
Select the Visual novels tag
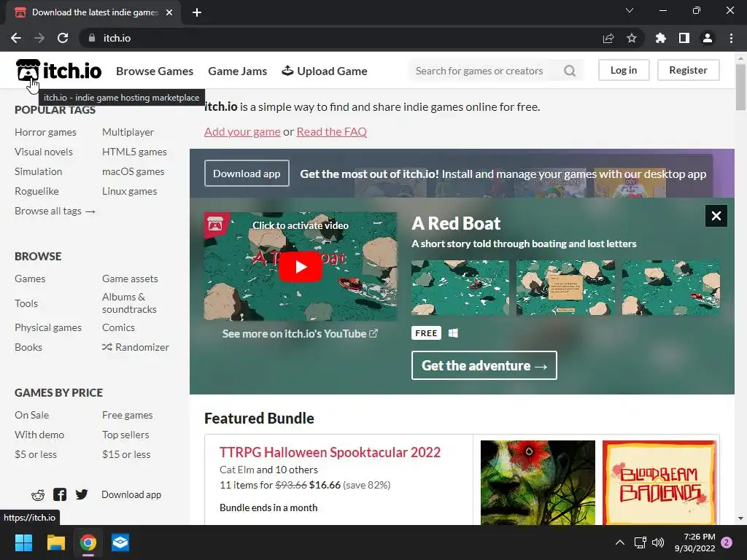click(x=44, y=152)
